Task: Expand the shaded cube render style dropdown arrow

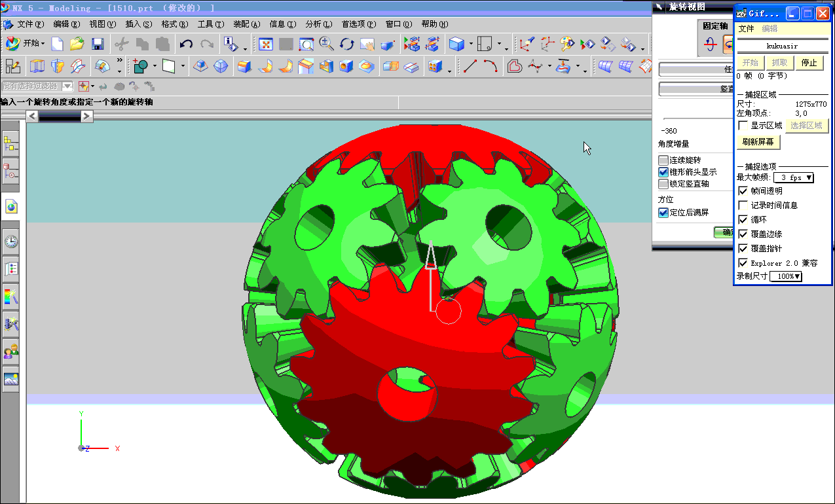Action: click(x=471, y=45)
